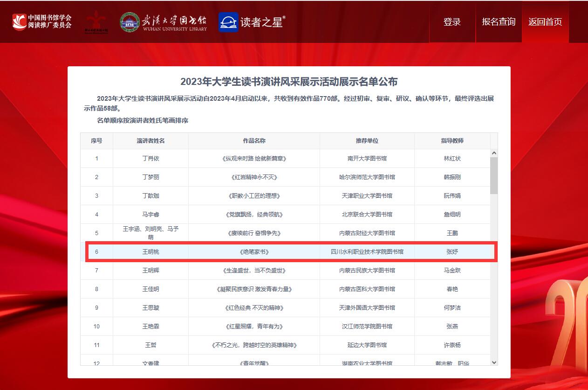Select speaker name 丁歆珈
588x390 pixels.
tap(150, 196)
